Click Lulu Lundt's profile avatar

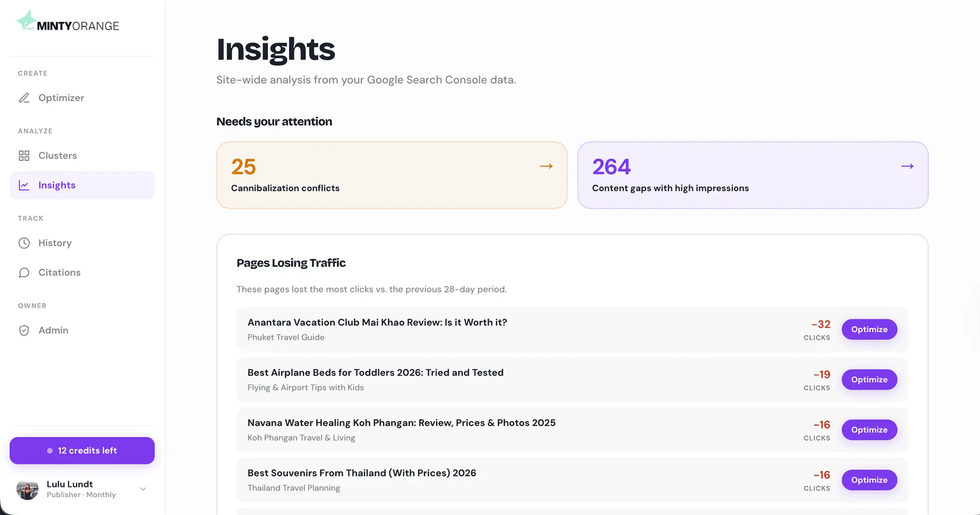coord(27,489)
